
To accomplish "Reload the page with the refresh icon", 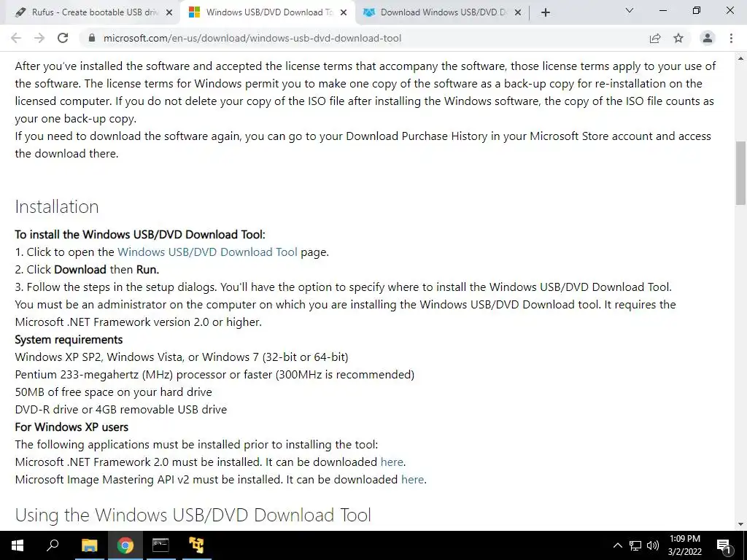I will click(x=63, y=38).
